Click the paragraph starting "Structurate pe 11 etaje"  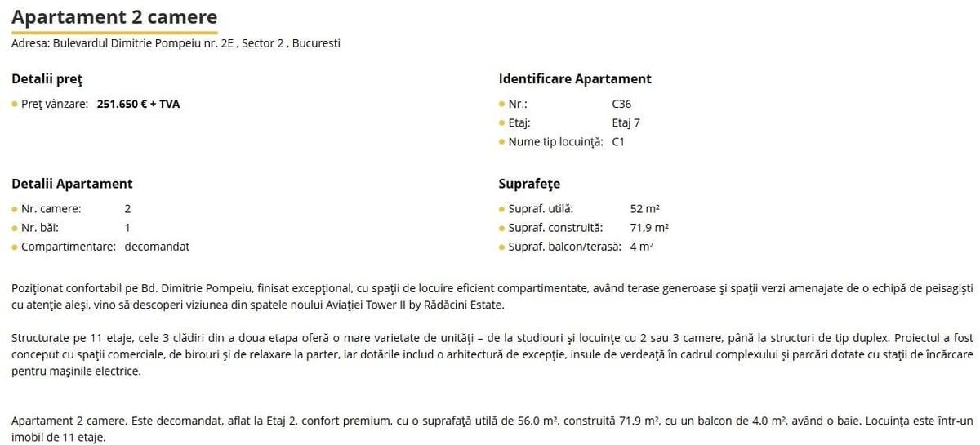(x=490, y=354)
